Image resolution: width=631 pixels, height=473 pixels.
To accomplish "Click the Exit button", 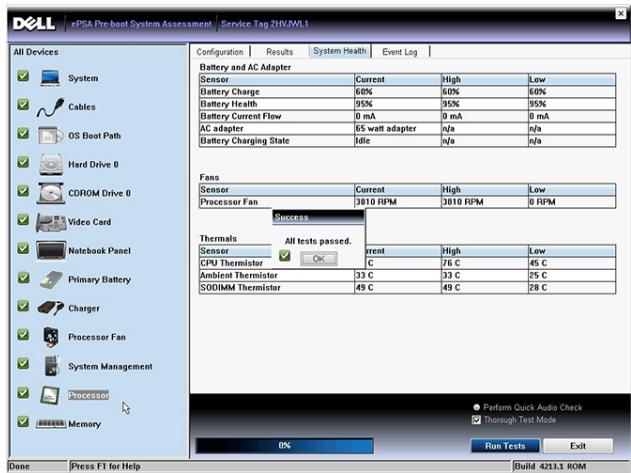I will (578, 446).
